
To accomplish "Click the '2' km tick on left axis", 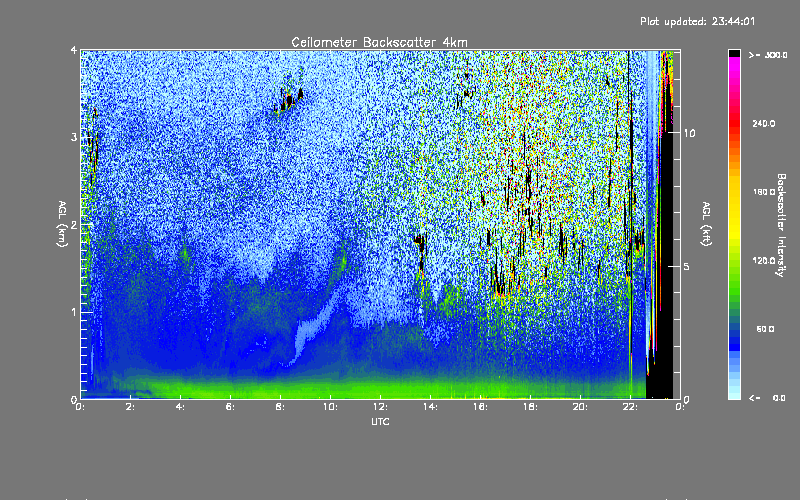I will tap(74, 224).
